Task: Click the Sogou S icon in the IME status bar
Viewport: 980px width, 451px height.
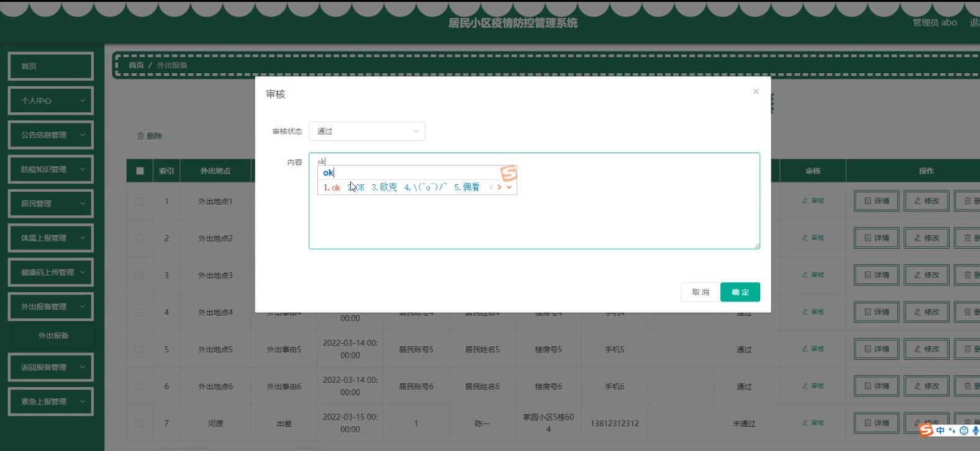Action: tap(926, 431)
